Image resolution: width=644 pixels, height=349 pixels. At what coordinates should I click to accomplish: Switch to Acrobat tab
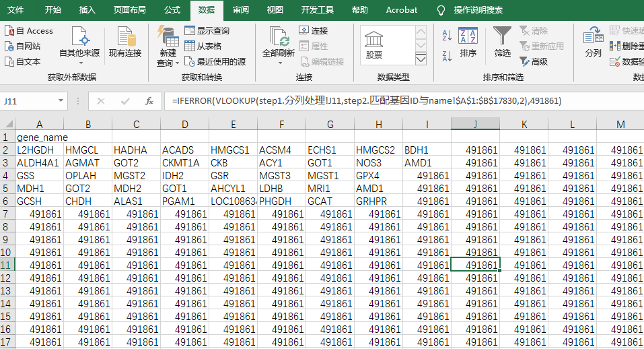tap(401, 10)
